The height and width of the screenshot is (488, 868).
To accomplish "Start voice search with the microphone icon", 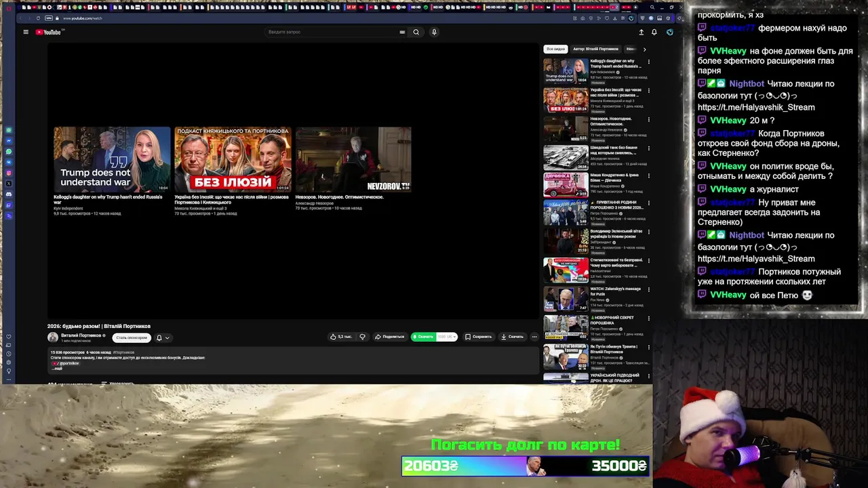I will 434,32.
